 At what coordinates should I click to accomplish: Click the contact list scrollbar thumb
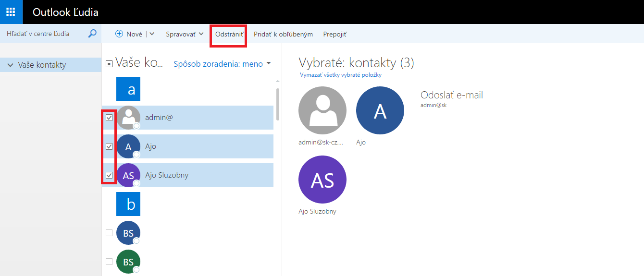coord(278,104)
